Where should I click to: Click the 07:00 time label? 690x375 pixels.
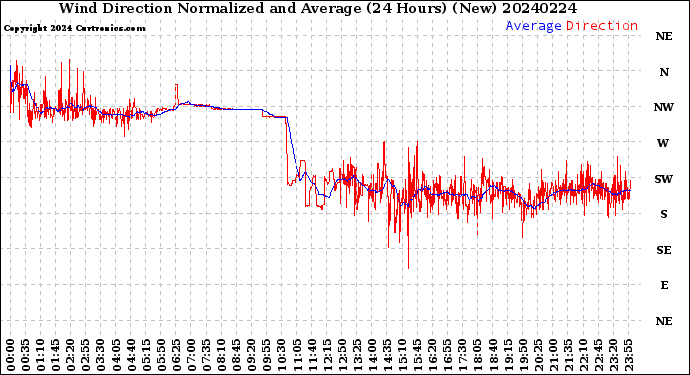(x=191, y=355)
